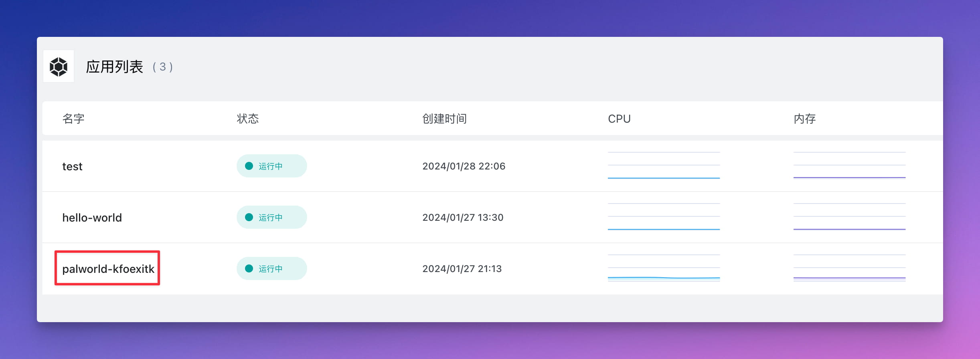Click the 内存 column header
The height and width of the screenshot is (359, 980).
click(805, 119)
